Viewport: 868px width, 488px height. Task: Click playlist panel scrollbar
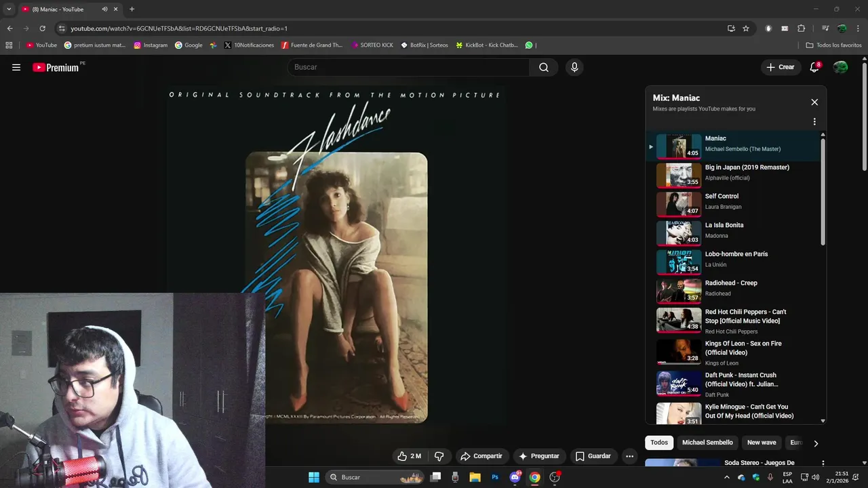click(x=823, y=192)
